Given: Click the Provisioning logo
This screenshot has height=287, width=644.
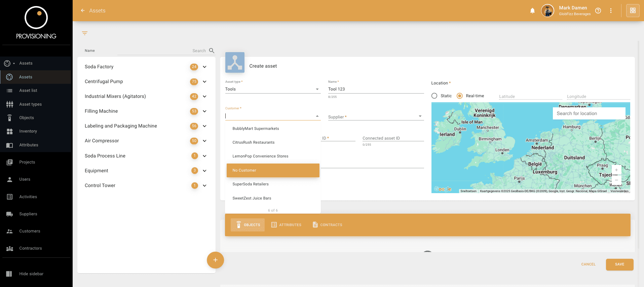Looking at the screenshot, I should pyautogui.click(x=36, y=23).
